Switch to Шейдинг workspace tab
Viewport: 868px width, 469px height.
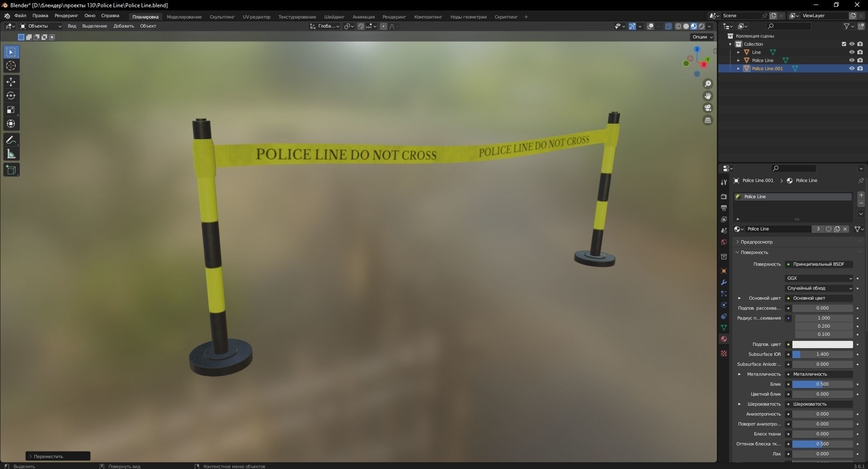334,17
